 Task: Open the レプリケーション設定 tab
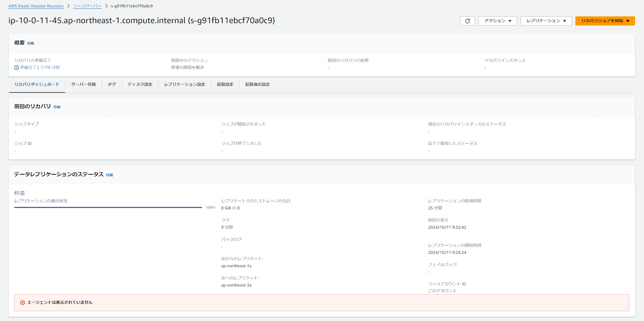click(x=185, y=84)
